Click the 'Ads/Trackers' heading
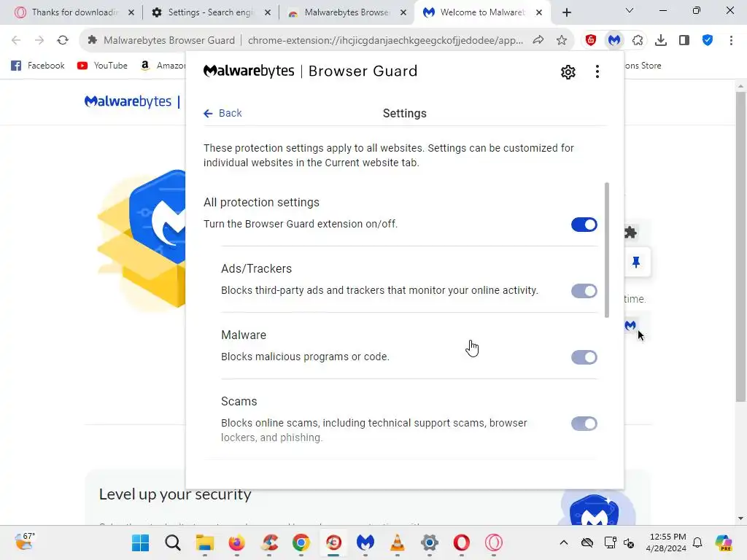 click(256, 268)
